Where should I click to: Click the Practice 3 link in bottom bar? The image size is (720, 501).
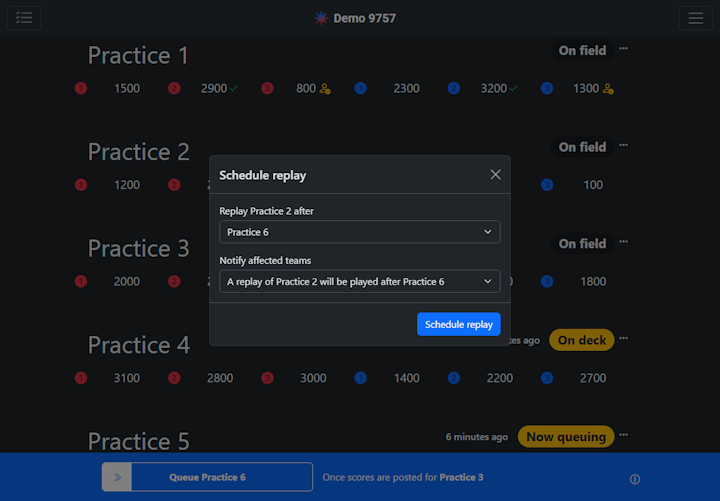click(x=461, y=477)
